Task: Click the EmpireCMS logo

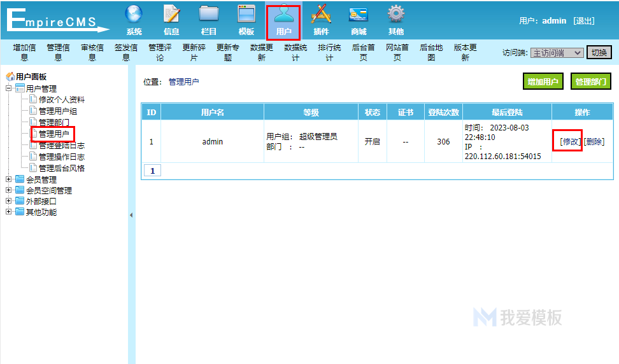Action: click(x=57, y=20)
